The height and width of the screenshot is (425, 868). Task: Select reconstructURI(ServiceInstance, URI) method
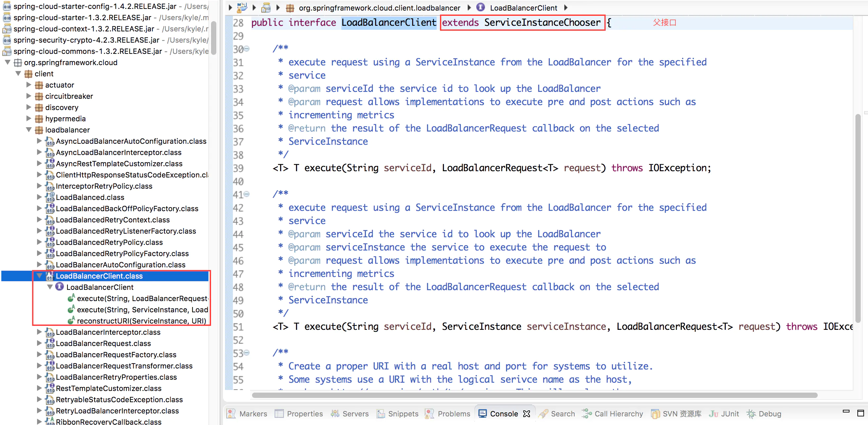tap(141, 321)
